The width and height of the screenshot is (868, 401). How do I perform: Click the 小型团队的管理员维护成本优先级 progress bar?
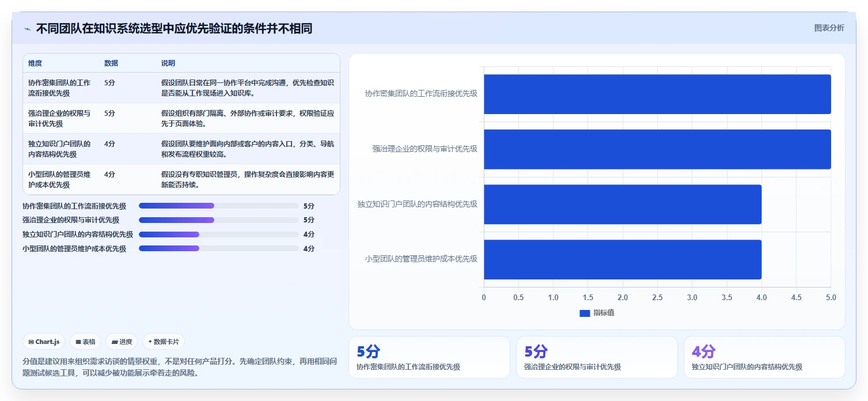point(219,249)
